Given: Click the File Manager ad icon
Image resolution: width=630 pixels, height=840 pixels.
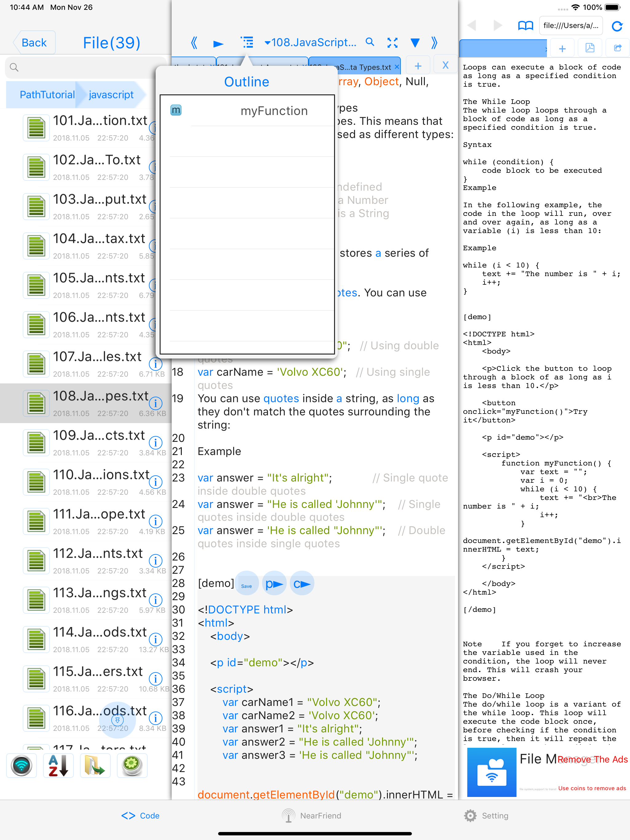Looking at the screenshot, I should click(492, 772).
